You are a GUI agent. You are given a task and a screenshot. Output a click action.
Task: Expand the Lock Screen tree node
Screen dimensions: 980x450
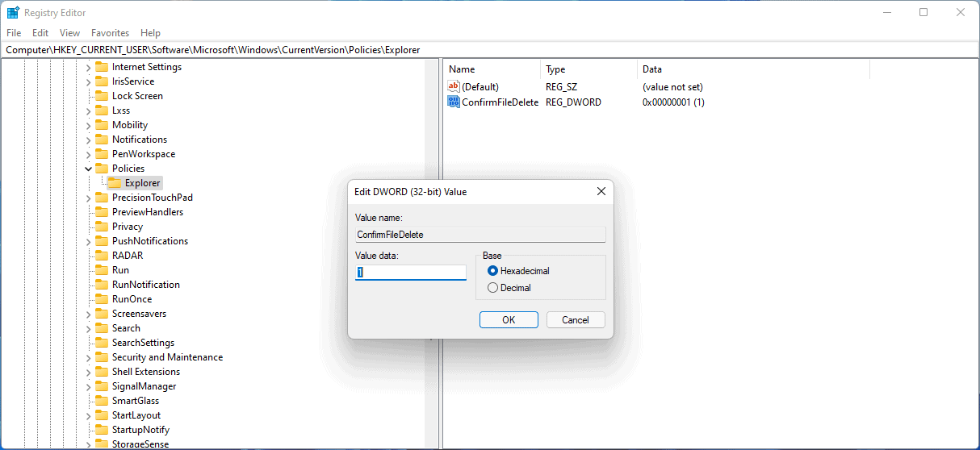(89, 96)
